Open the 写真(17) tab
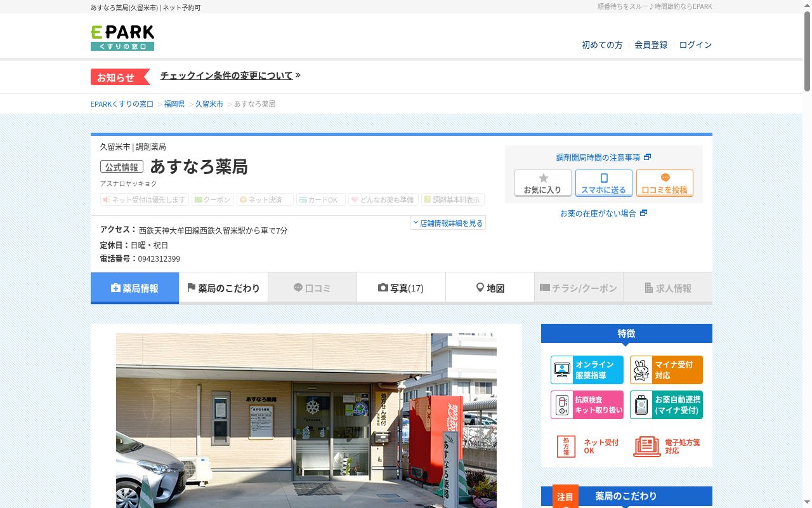812x508 pixels. tap(401, 288)
